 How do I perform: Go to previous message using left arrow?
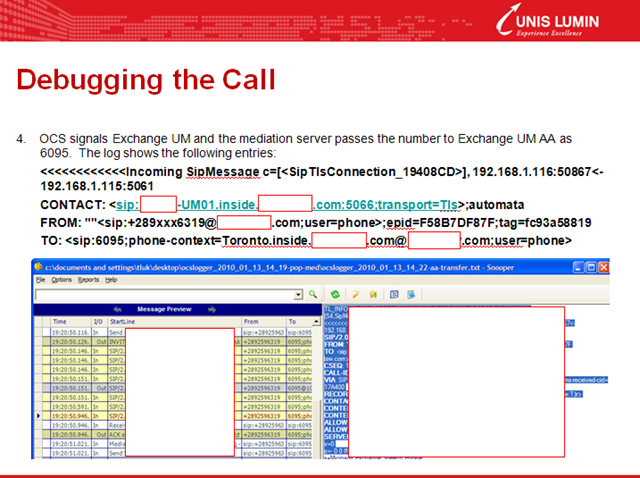(118, 309)
